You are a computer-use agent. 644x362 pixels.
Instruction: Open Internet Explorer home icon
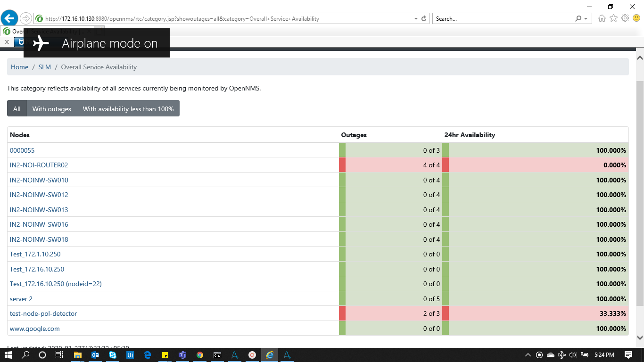(x=602, y=18)
